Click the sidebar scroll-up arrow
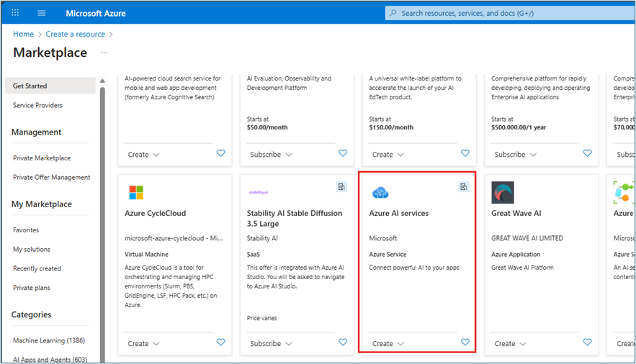 click(x=102, y=81)
